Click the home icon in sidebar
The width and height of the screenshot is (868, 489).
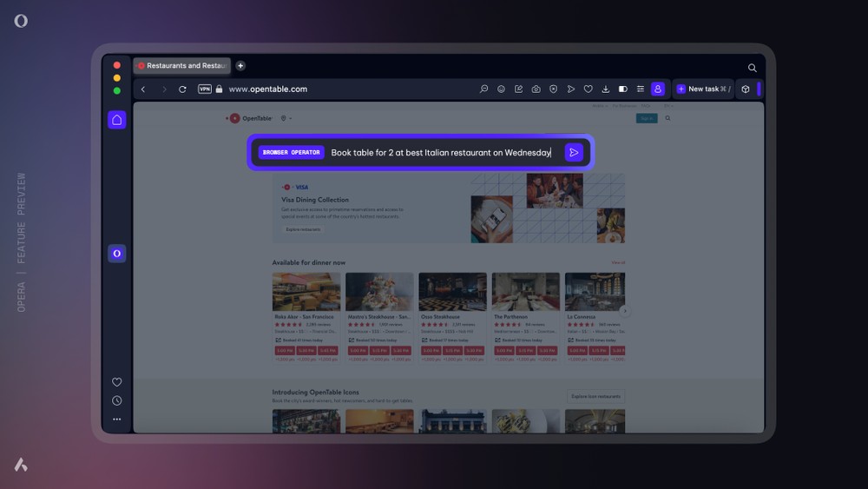click(x=116, y=120)
